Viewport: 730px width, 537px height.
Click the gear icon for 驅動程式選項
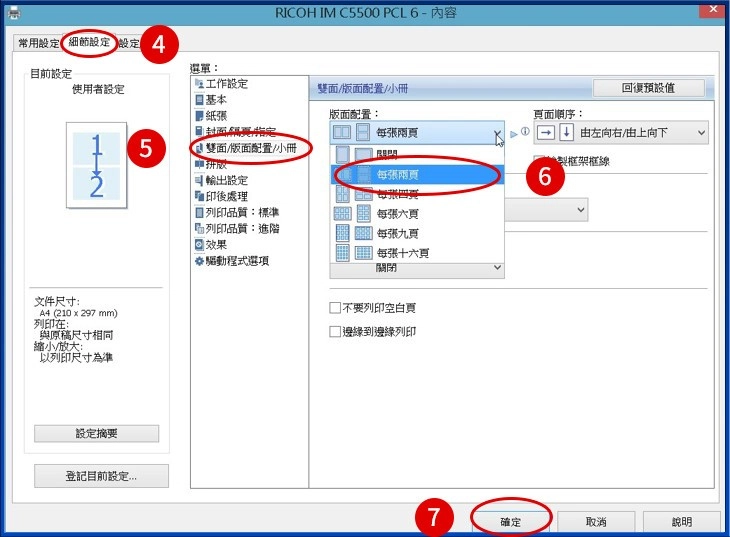[199, 261]
